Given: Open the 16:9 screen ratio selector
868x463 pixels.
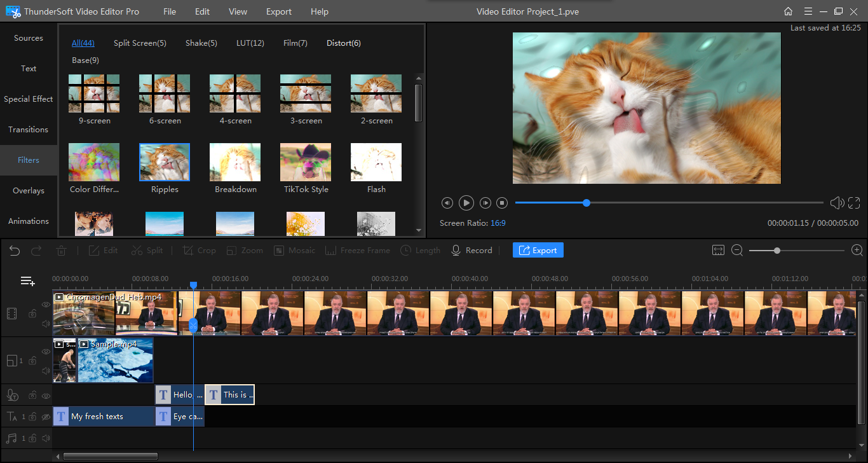Looking at the screenshot, I should [x=498, y=223].
